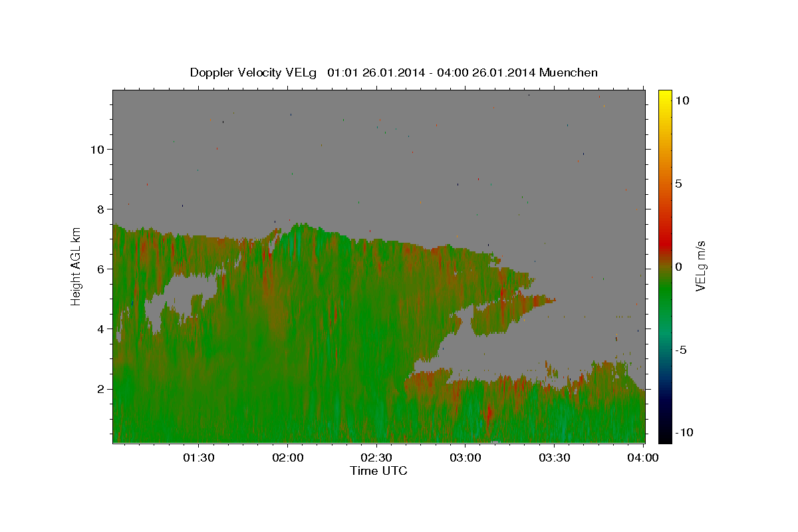Click the '02:00' time tick label
Viewport: 798px width, 532px height.
coord(287,458)
